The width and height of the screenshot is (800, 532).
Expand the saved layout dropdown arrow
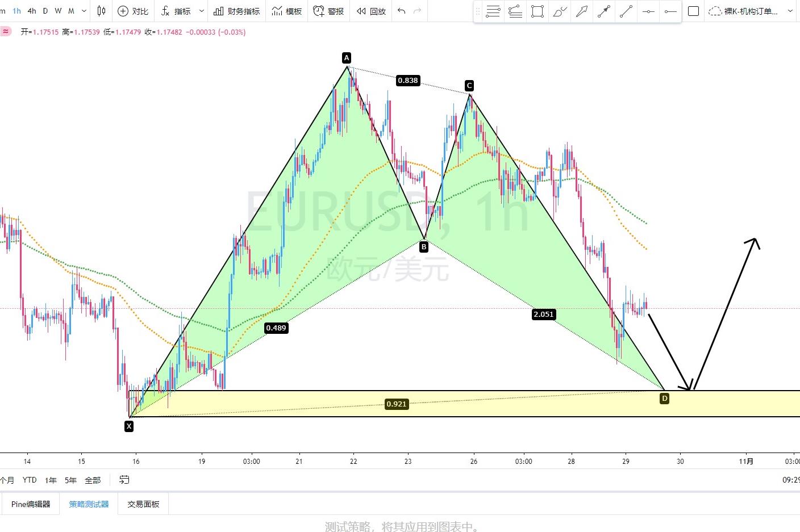pos(790,11)
